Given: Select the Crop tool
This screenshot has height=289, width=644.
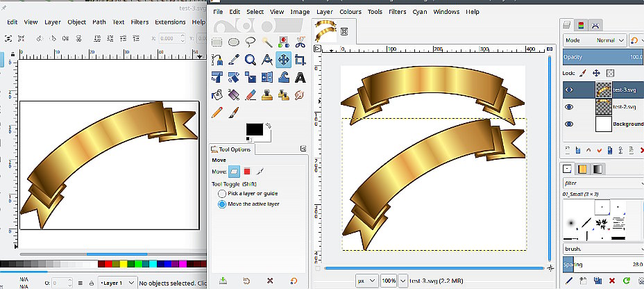Looking at the screenshot, I should [x=300, y=60].
